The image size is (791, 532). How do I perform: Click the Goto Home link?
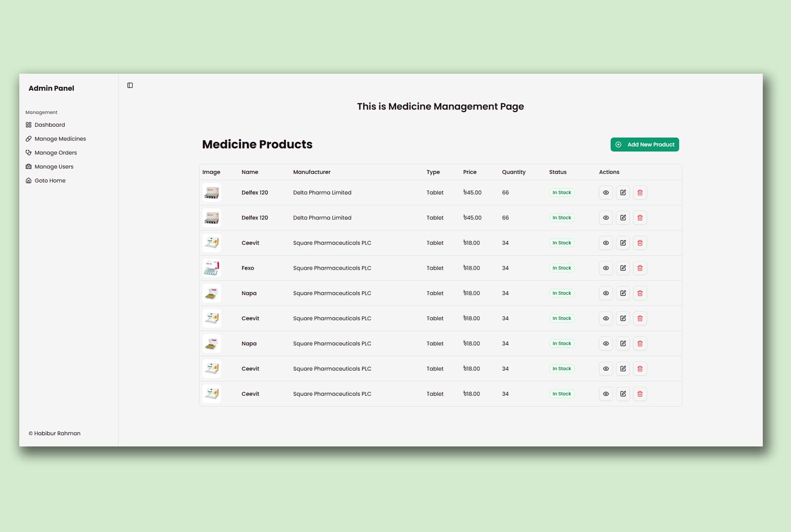(x=45, y=180)
